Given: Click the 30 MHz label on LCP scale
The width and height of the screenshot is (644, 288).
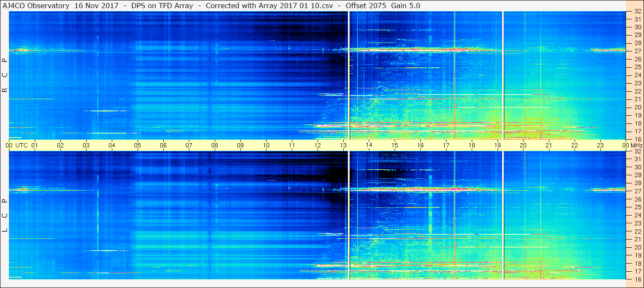Looking at the screenshot, I should 637,167.
